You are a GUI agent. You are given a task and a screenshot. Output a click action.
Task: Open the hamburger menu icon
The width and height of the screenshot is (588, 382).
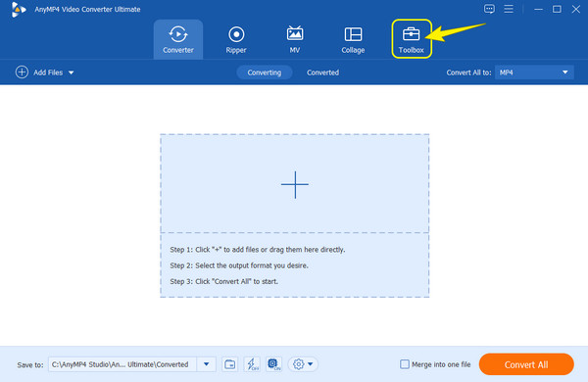pyautogui.click(x=509, y=9)
